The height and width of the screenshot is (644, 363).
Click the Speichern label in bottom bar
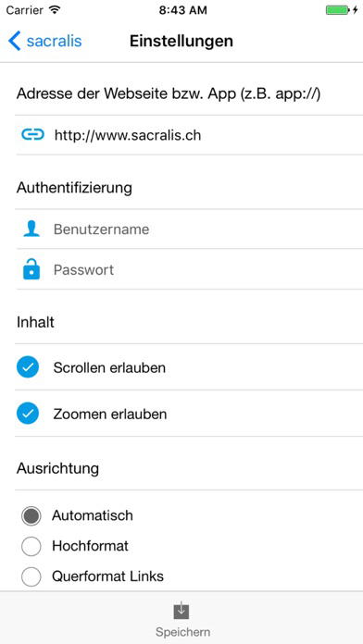click(182, 632)
